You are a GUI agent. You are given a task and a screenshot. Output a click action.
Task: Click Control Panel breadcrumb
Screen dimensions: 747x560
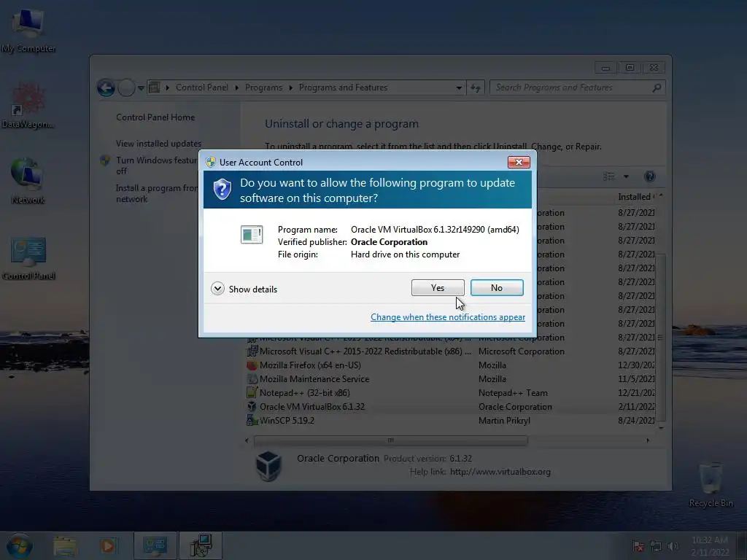202,87
